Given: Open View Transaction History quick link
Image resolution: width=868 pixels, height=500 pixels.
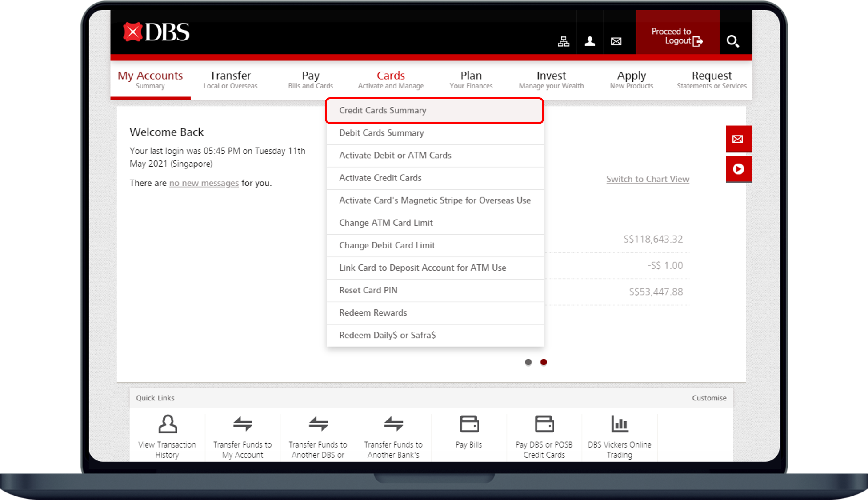Looking at the screenshot, I should (167, 436).
